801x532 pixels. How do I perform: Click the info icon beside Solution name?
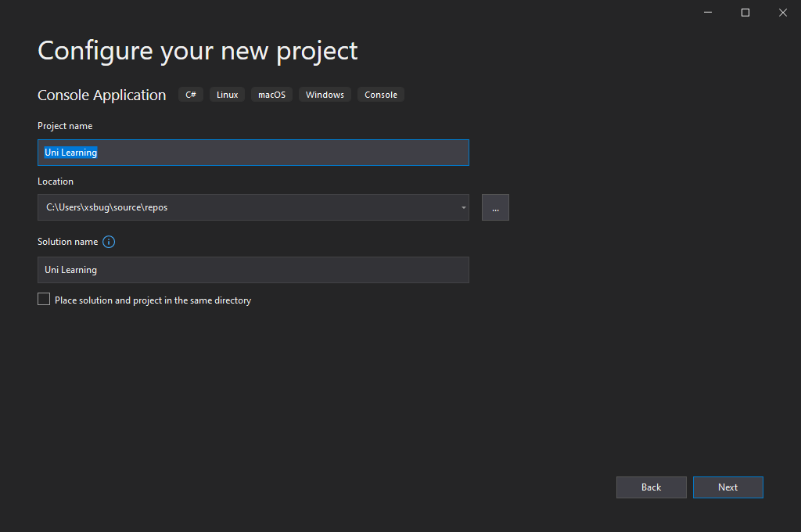(x=109, y=242)
